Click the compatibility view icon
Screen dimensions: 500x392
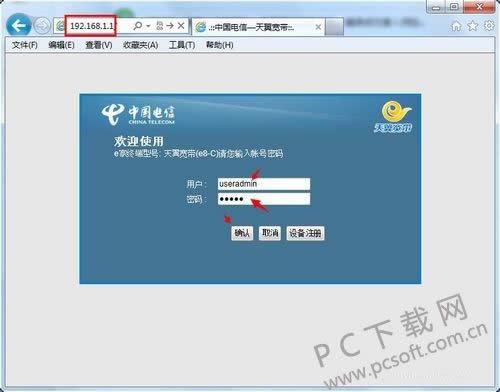160,26
